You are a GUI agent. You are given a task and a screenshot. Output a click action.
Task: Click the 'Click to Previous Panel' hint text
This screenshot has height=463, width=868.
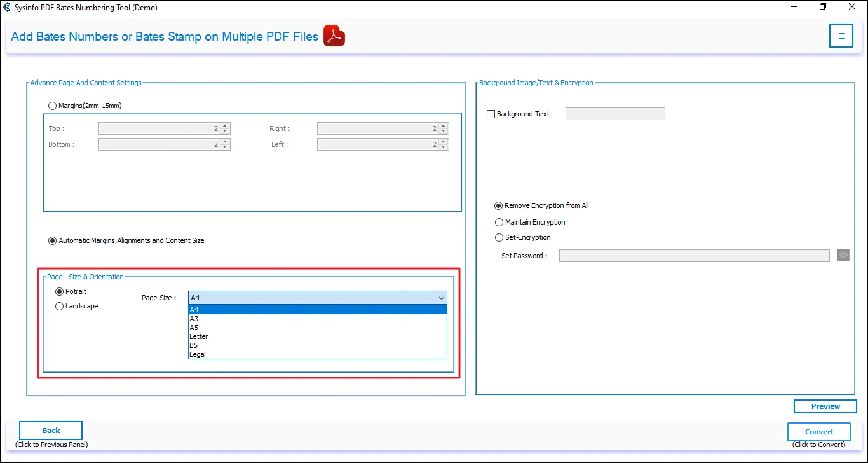point(51,445)
